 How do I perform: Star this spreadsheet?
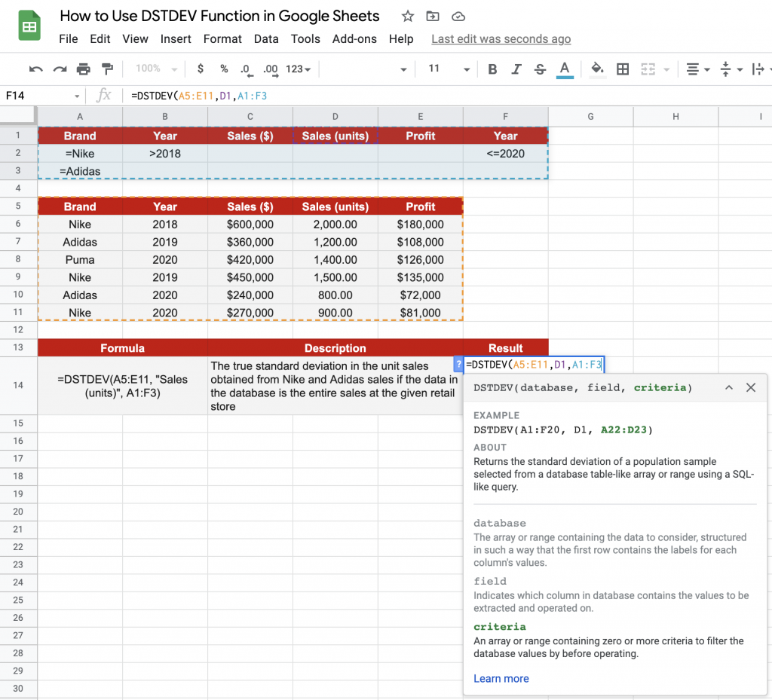406,16
